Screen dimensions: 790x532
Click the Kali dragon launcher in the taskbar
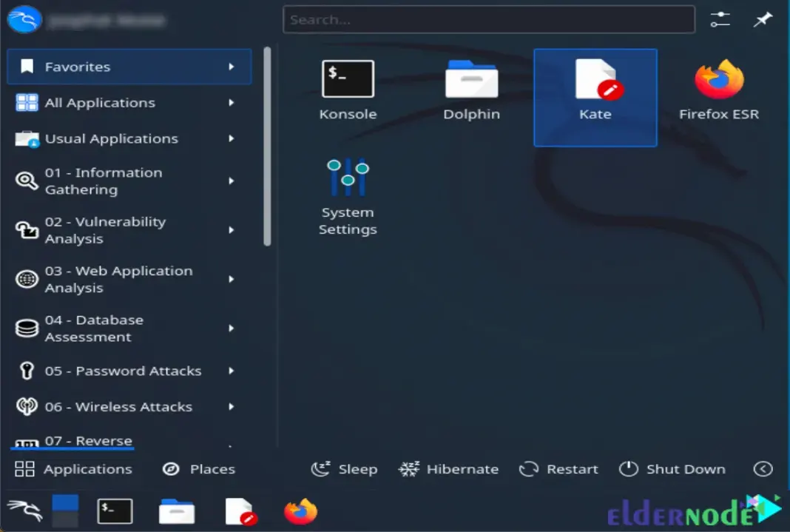click(x=24, y=511)
